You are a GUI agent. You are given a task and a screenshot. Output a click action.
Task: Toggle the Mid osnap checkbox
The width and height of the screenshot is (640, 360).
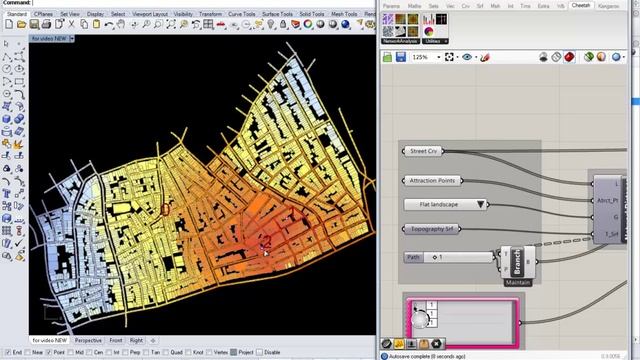click(70, 352)
